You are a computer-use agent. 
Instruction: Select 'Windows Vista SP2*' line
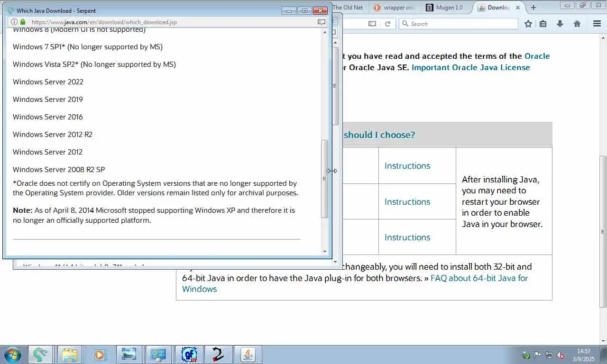(94, 64)
